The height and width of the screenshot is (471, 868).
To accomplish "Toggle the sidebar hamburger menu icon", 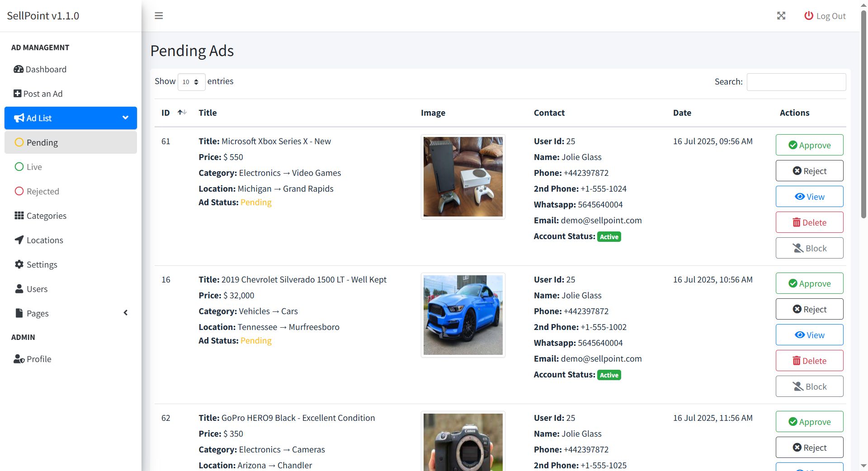I will click(159, 16).
